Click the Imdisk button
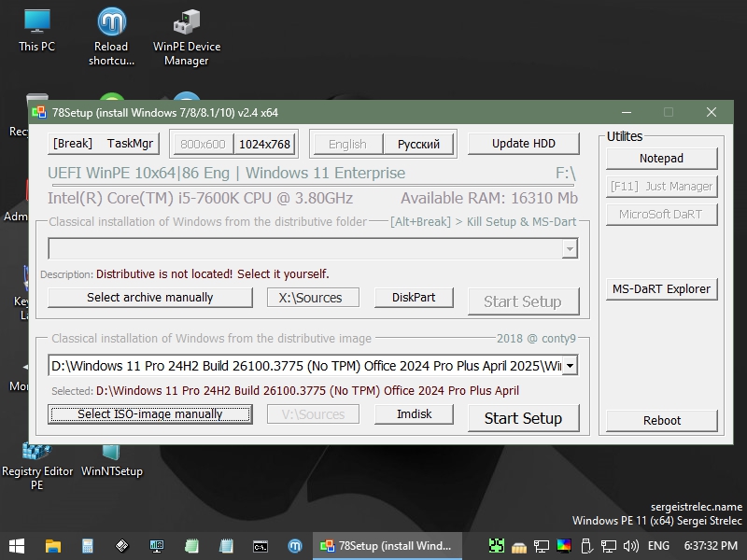 (414, 414)
